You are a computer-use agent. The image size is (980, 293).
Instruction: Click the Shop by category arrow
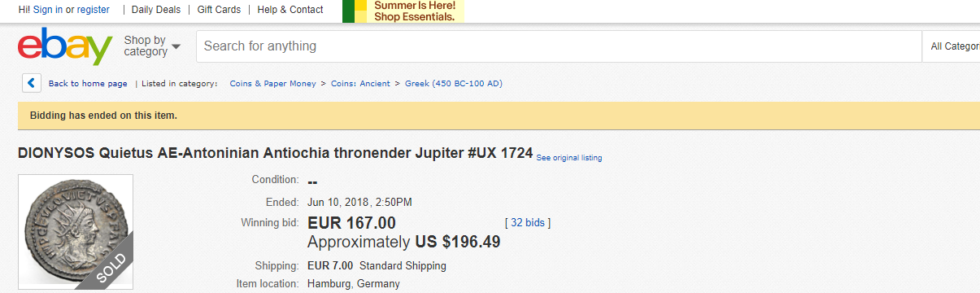(x=176, y=46)
